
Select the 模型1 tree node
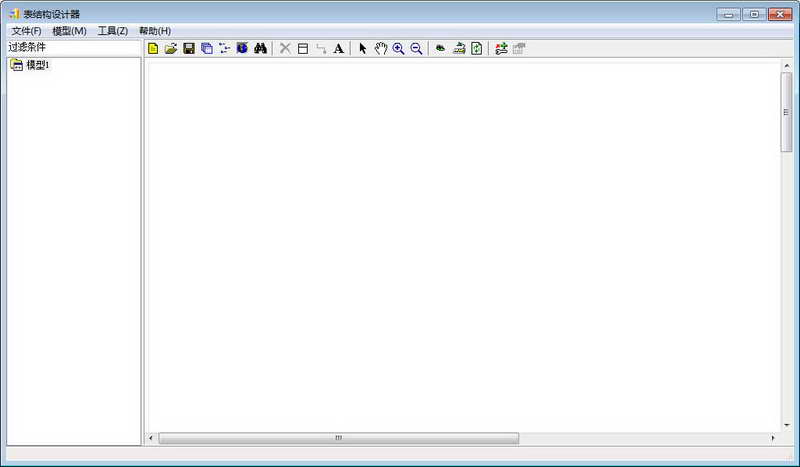(37, 65)
